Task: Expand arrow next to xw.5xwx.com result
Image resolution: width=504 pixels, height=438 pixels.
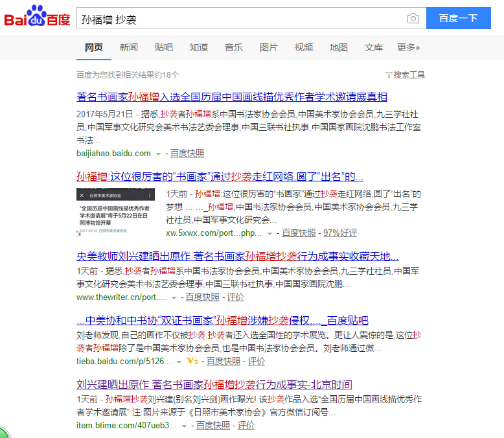Action: pyautogui.click(x=269, y=233)
